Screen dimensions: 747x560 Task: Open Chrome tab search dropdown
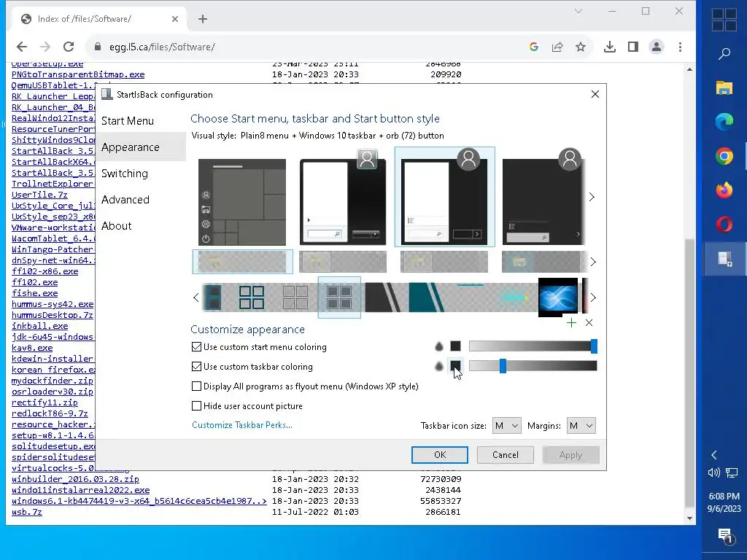tap(578, 11)
